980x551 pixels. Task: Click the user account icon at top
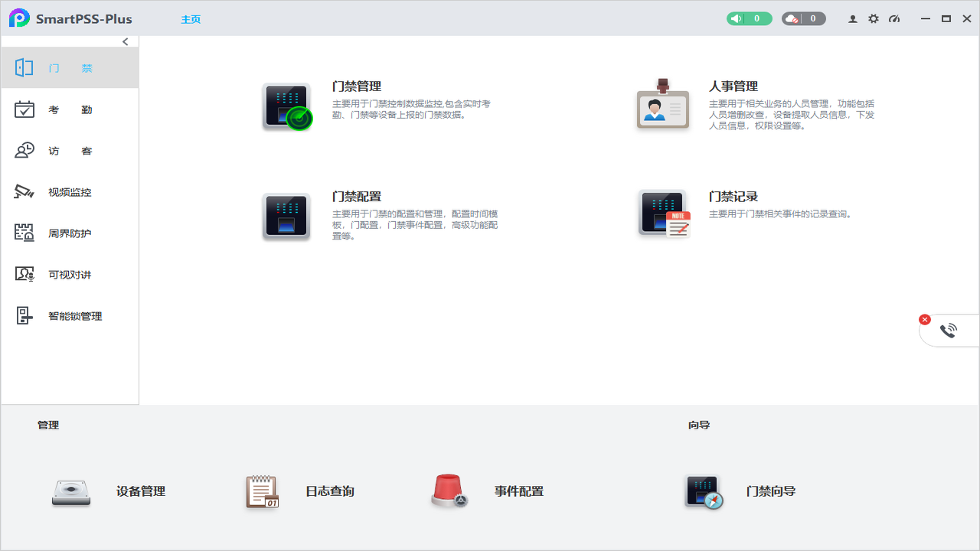(852, 18)
